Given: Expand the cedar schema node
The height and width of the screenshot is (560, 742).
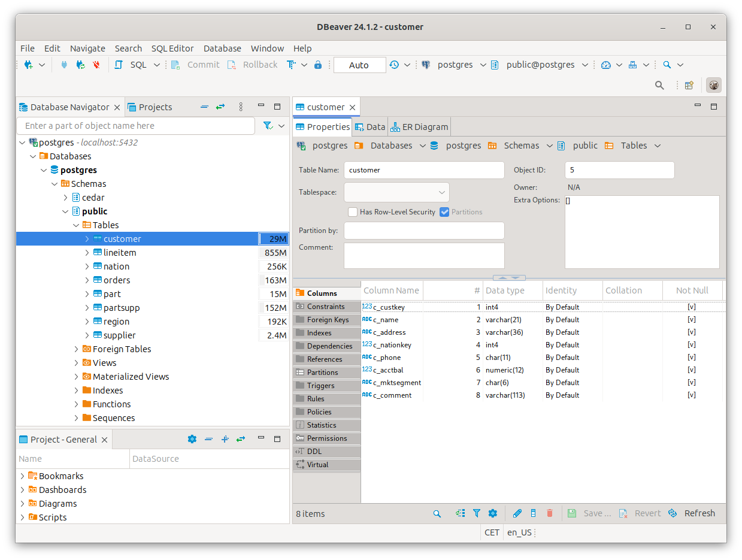Looking at the screenshot, I should 66,198.
